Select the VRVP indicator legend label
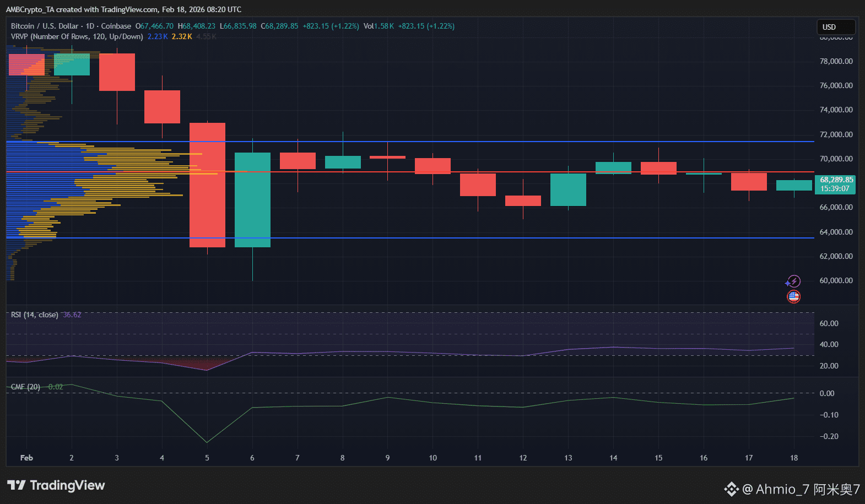This screenshot has width=865, height=504. 77,36
